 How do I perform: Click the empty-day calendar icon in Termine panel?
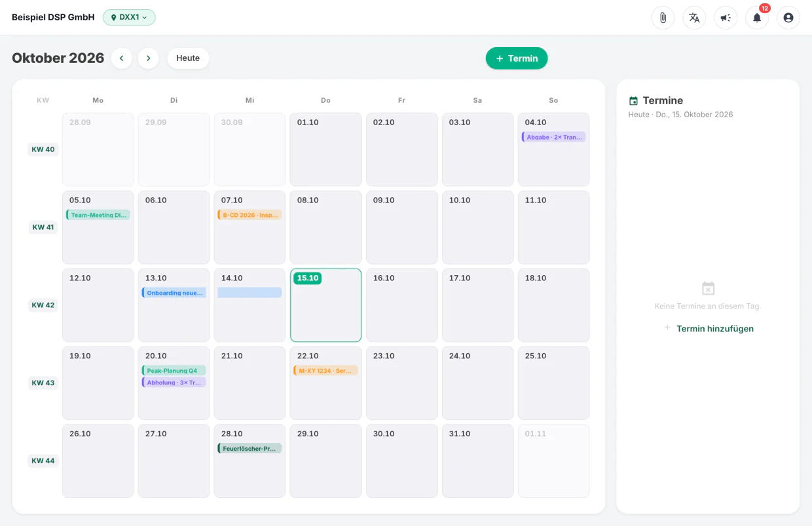(708, 288)
